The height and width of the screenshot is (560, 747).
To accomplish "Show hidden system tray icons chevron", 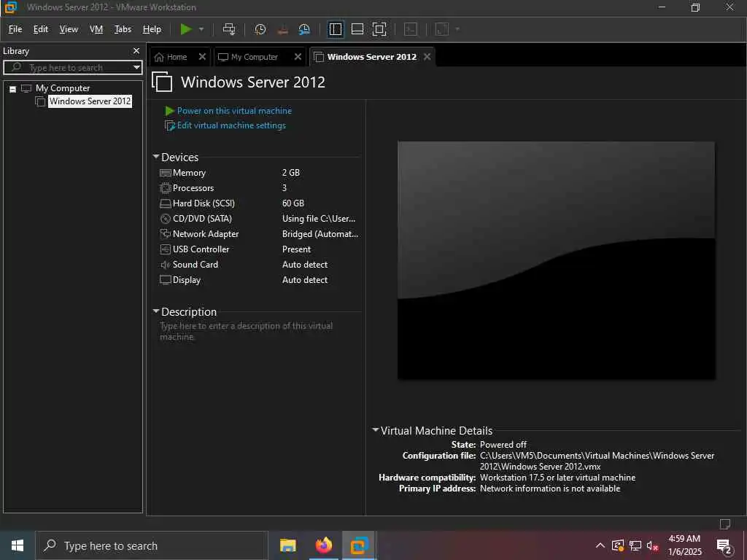I will (x=600, y=545).
